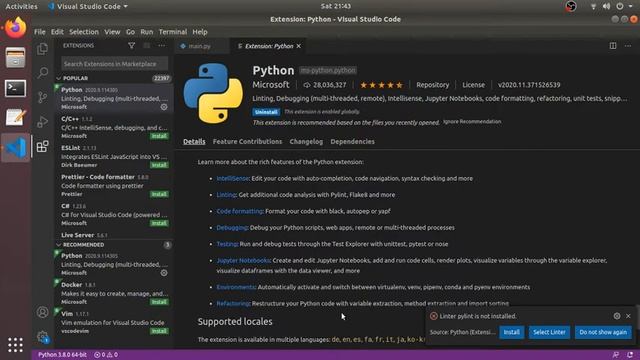This screenshot has width=640, height=360.
Task: Open editor more actions ellipsis
Action: pos(628,46)
